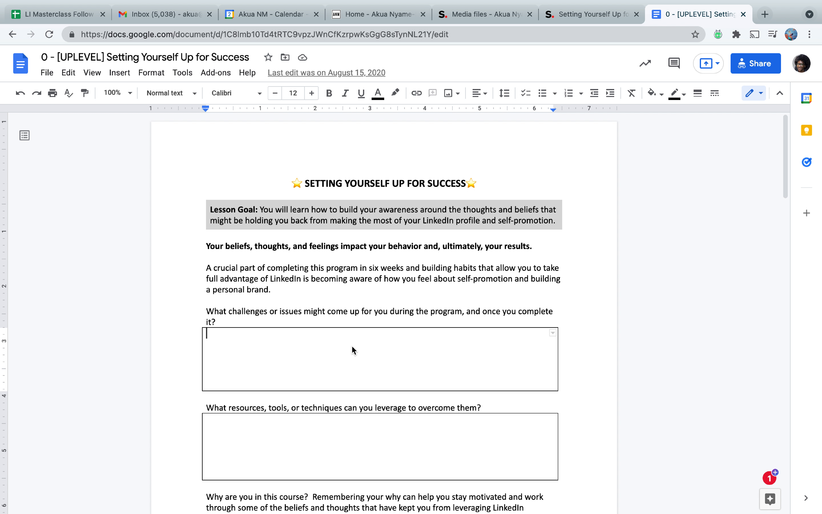Screen dimensions: 822x514
Task: Activate the paint format tool
Action: (x=84, y=93)
